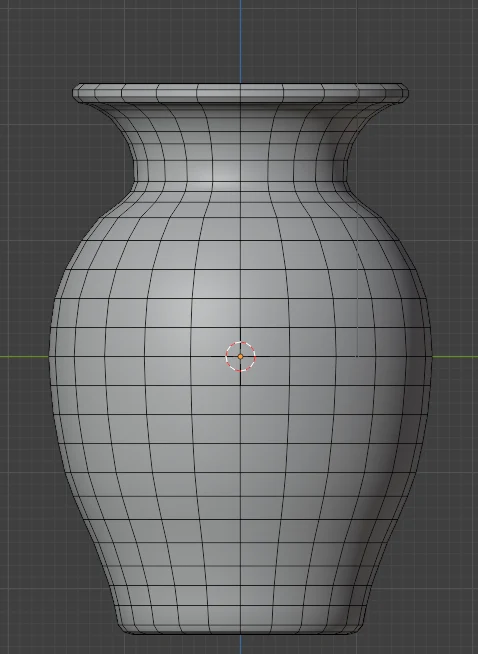Click the green axis line left of vase
This screenshot has width=478, height=654.
click(24, 357)
